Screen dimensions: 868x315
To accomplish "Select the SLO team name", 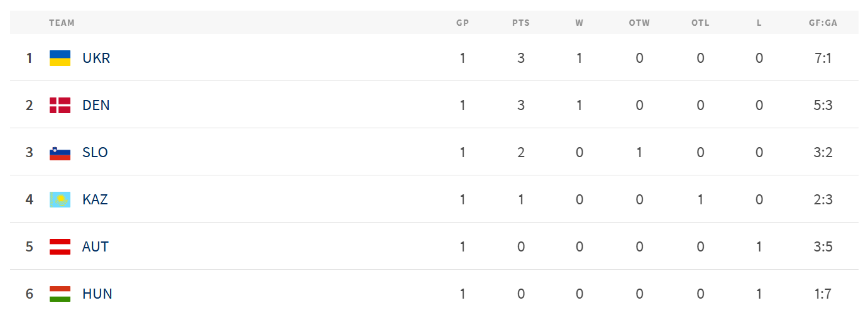I will click(95, 153).
